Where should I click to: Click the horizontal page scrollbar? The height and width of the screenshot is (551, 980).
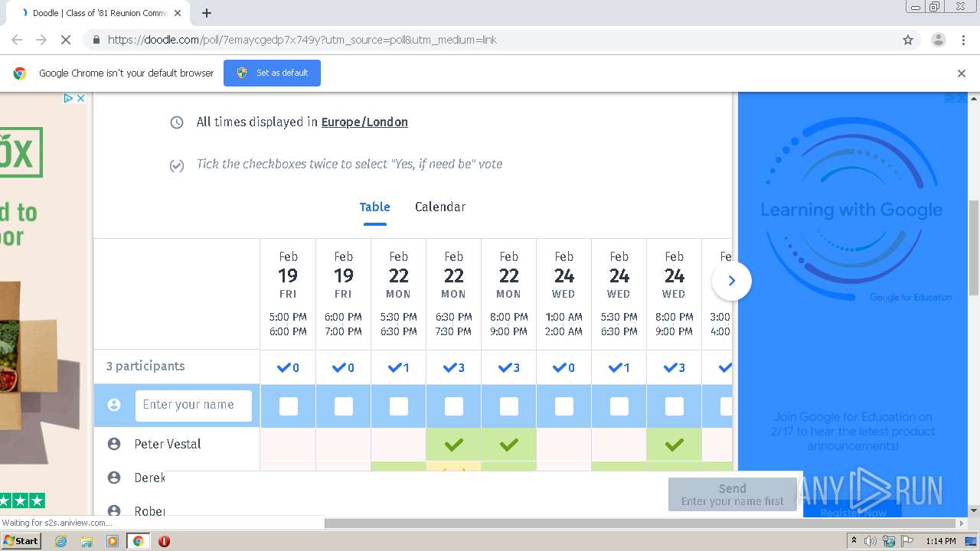[x=641, y=523]
